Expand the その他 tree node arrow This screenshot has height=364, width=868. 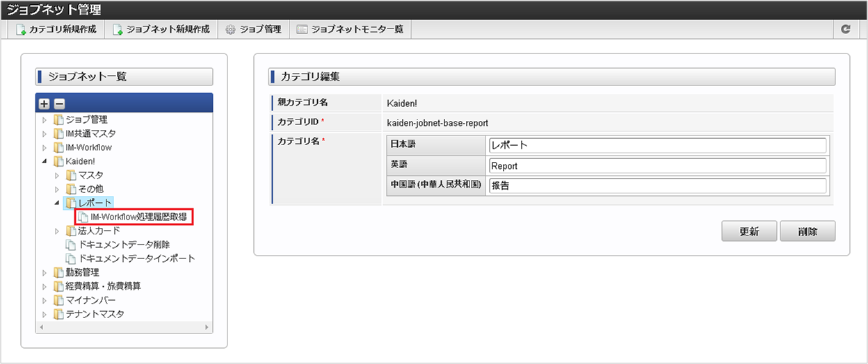[58, 189]
